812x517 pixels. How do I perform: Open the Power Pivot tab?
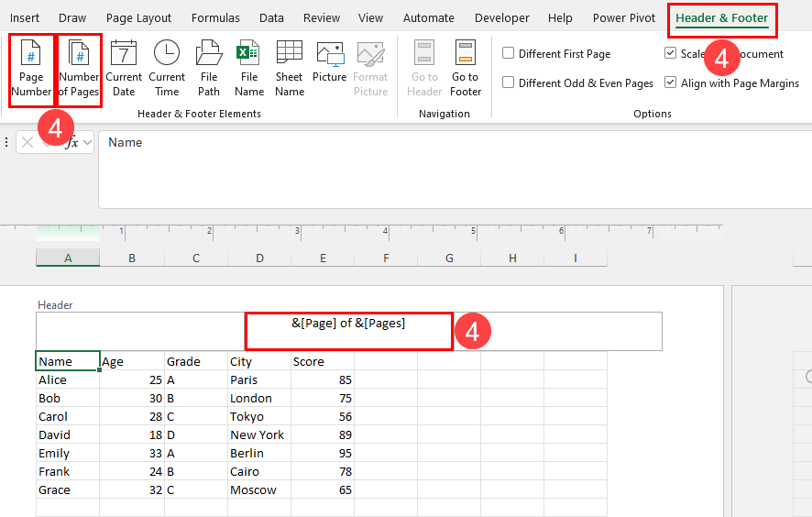click(624, 18)
